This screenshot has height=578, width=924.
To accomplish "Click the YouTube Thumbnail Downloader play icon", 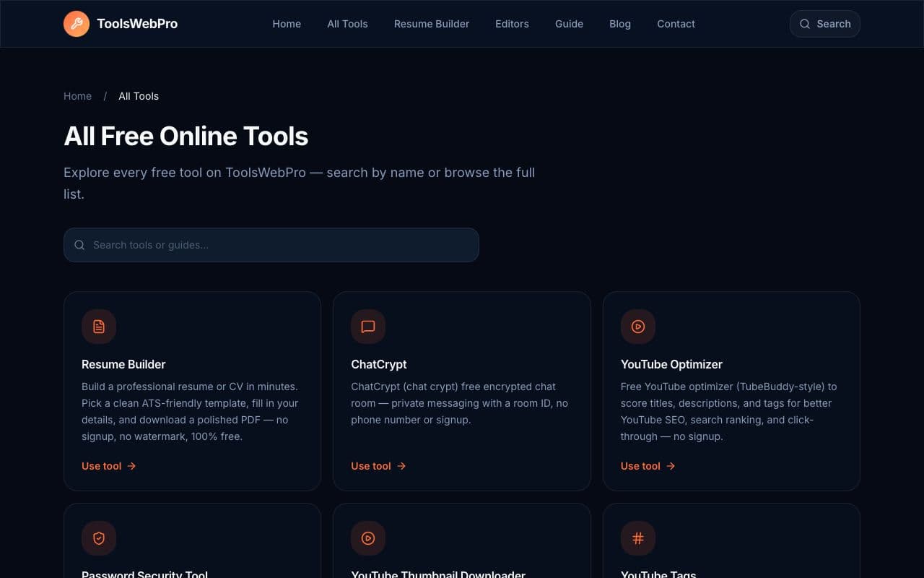I will click(368, 538).
